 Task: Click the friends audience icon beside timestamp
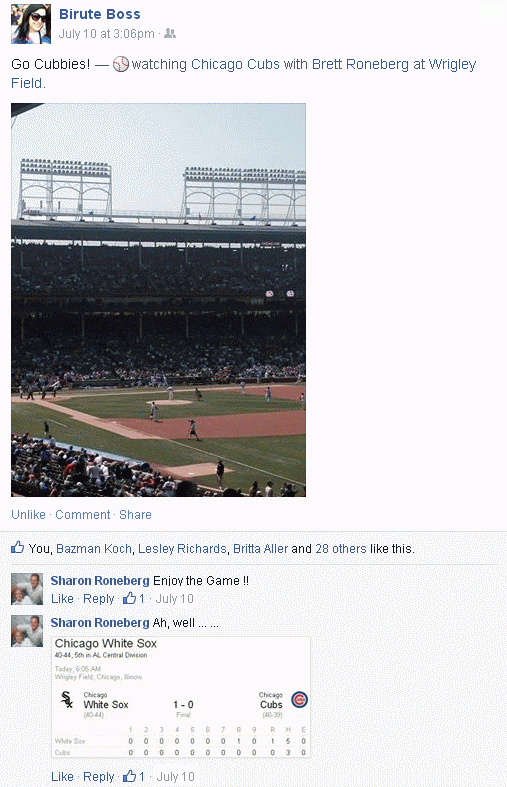click(170, 34)
